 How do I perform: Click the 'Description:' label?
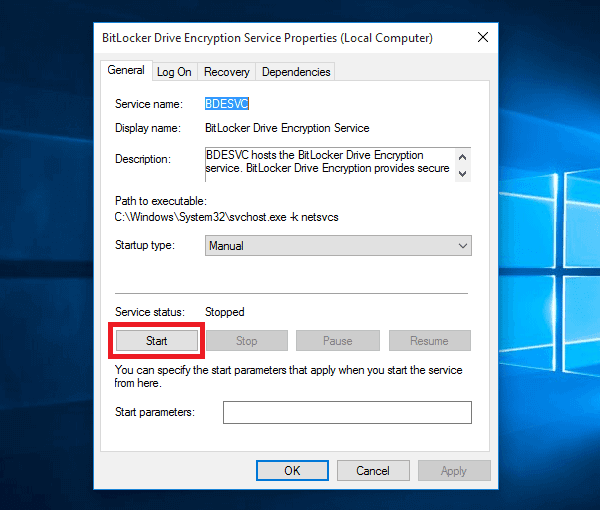(x=143, y=159)
